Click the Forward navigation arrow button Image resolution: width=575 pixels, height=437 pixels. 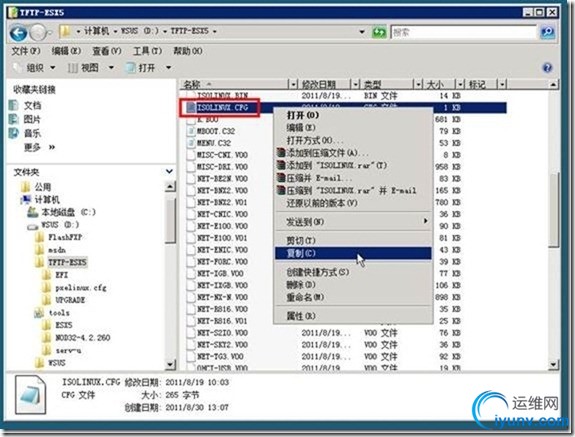coord(38,33)
